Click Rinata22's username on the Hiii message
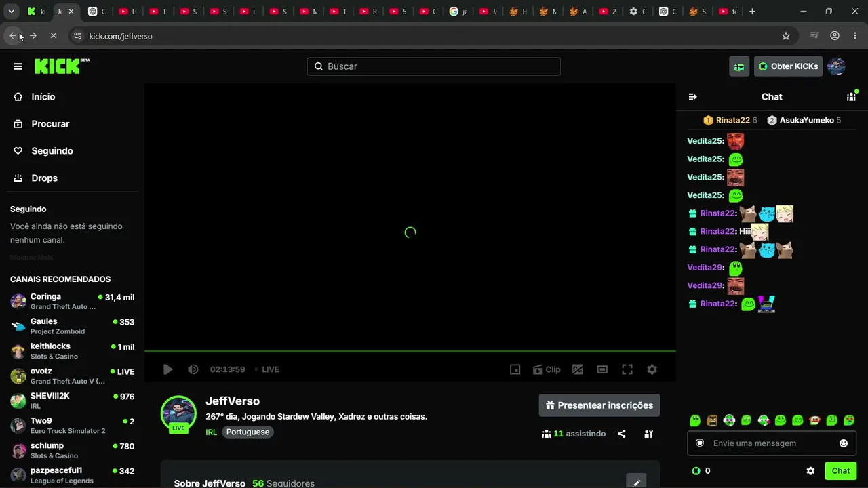 [x=718, y=231]
